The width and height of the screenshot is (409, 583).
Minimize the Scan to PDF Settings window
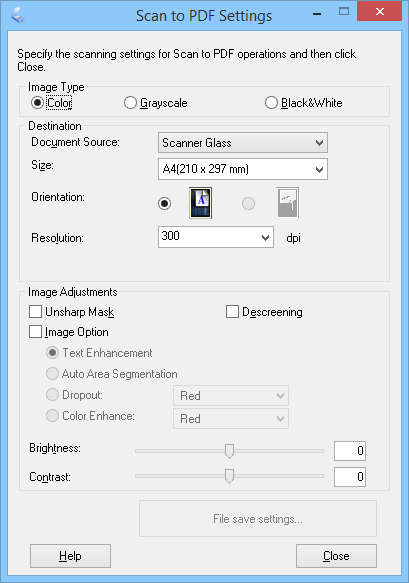(317, 14)
